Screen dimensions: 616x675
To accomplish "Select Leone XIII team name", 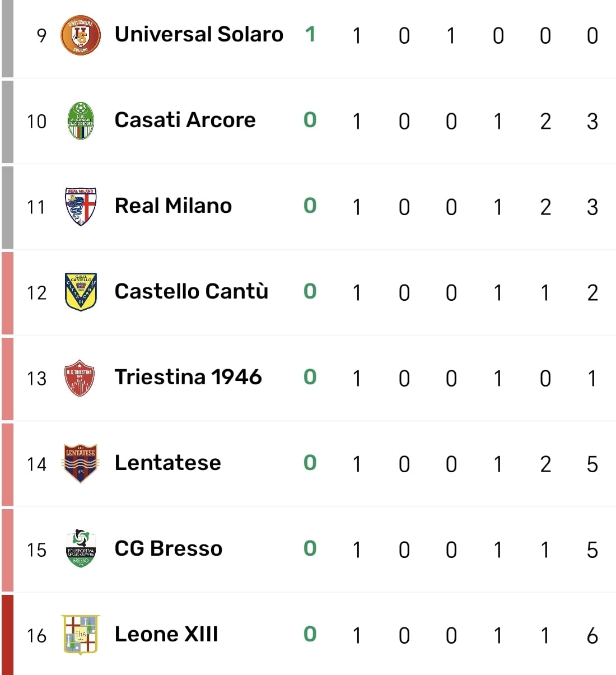I will pos(166,635).
